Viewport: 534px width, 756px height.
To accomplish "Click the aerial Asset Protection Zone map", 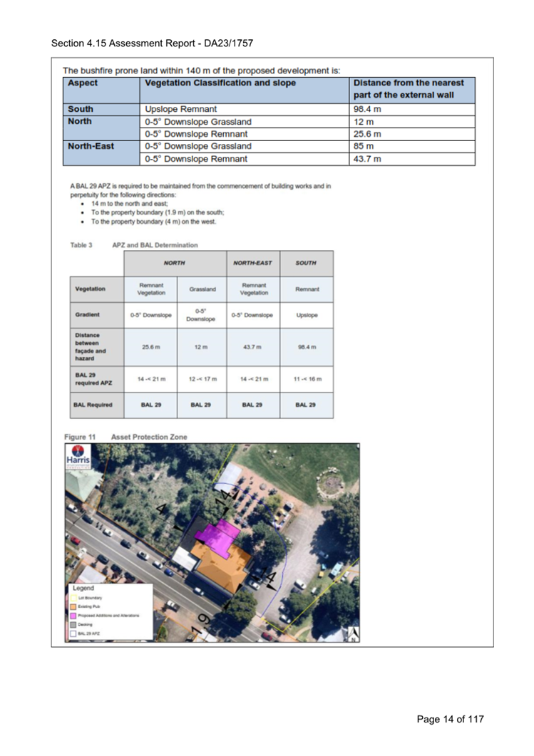I will coord(212,543).
